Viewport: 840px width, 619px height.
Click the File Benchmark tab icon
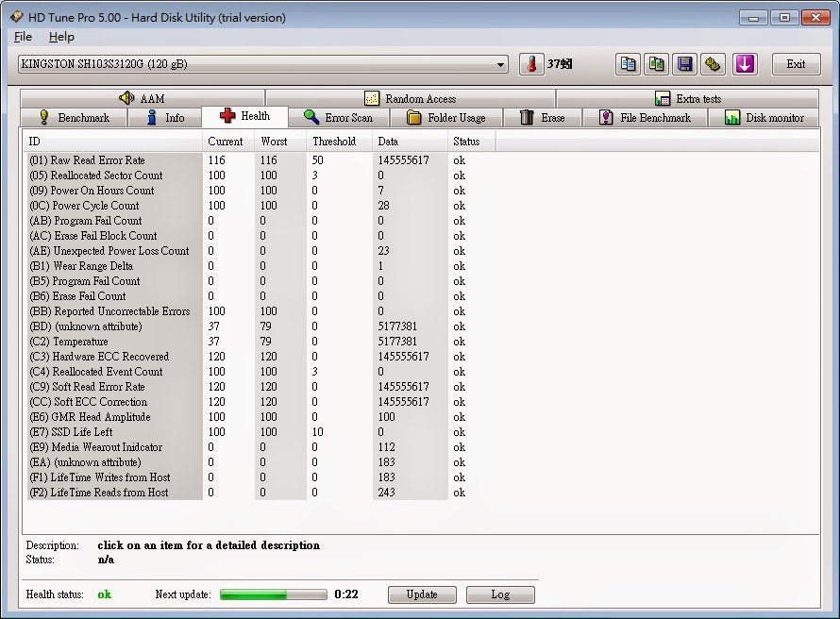tap(606, 117)
